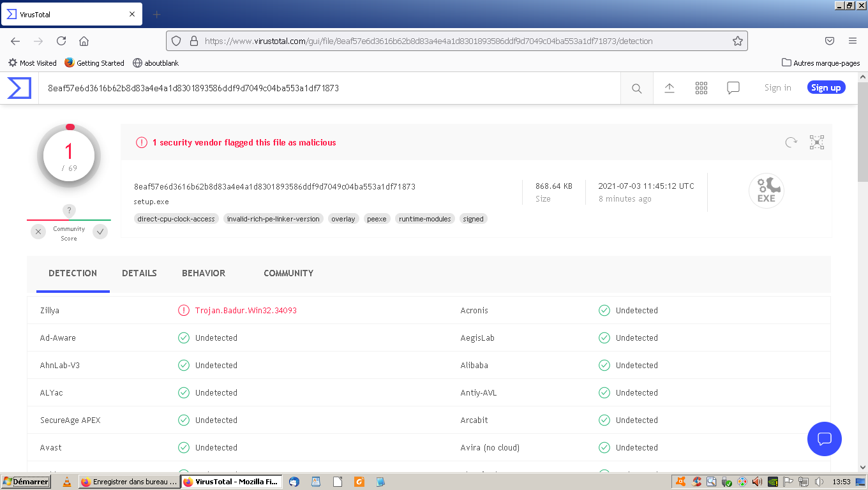Vote positive with community checkmark button
Image resolution: width=868 pixels, height=490 pixels.
(x=100, y=232)
